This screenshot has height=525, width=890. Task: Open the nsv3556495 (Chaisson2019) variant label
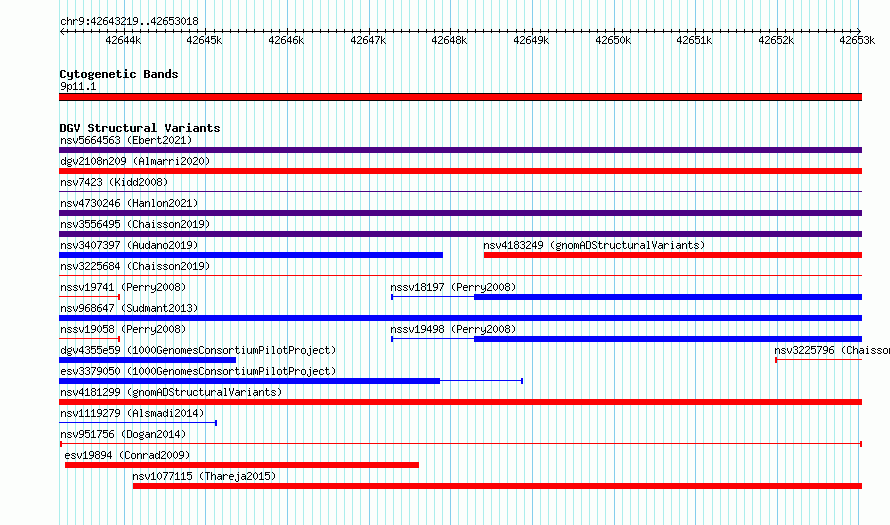(x=135, y=224)
